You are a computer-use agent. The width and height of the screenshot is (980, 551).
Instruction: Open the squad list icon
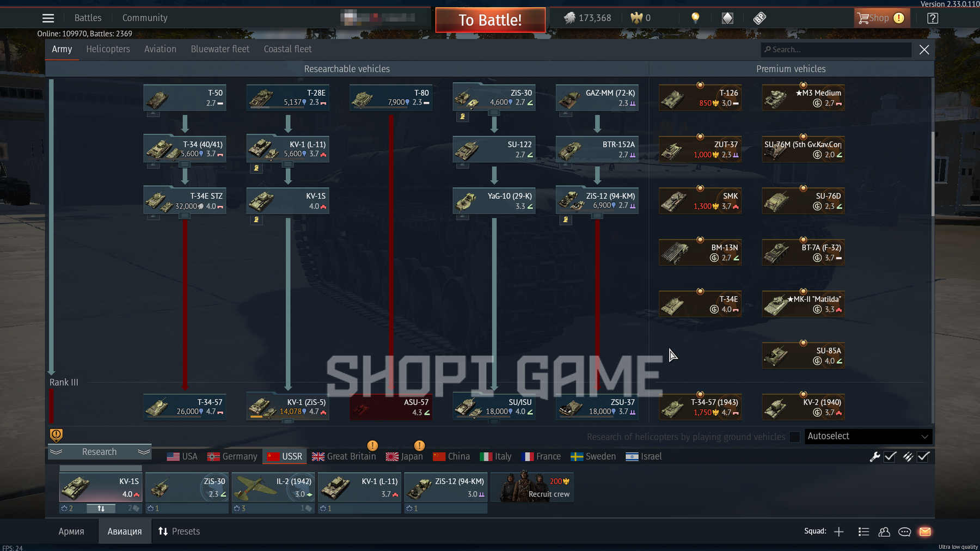click(863, 531)
